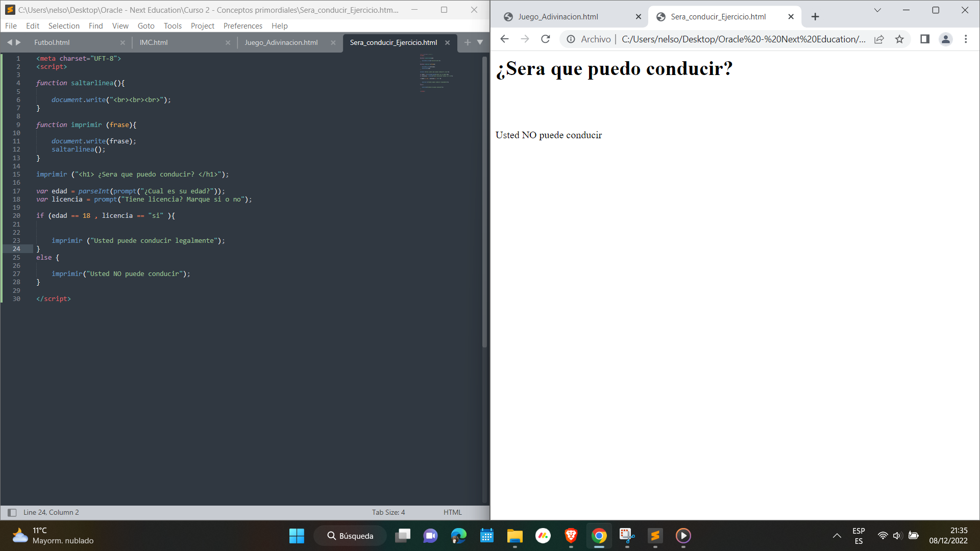This screenshot has width=980, height=551.
Task: Click the browser extensions icon
Action: [x=924, y=39]
